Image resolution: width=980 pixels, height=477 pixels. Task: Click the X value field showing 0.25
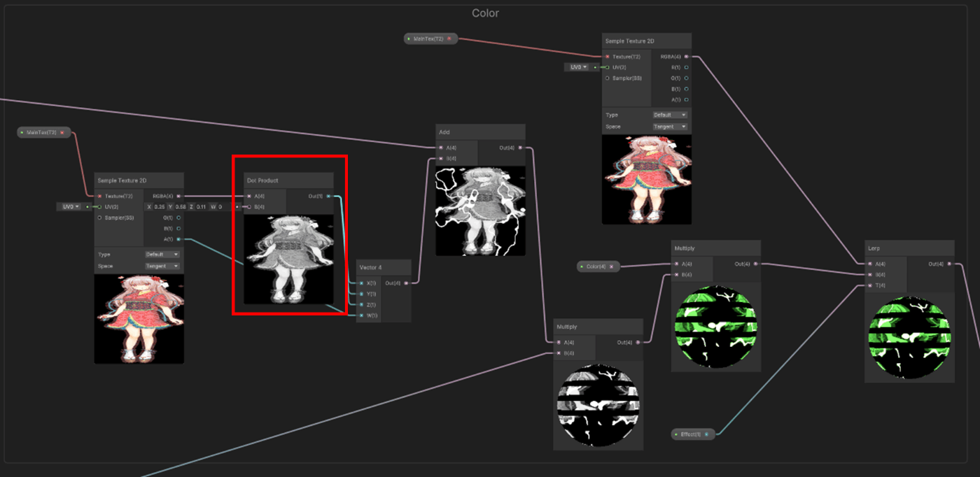160,207
